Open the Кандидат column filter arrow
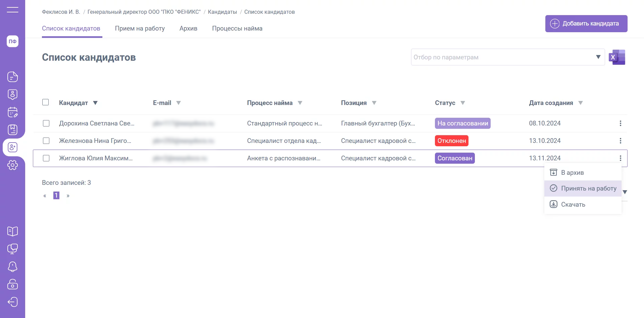The width and height of the screenshot is (644, 318). pos(95,103)
